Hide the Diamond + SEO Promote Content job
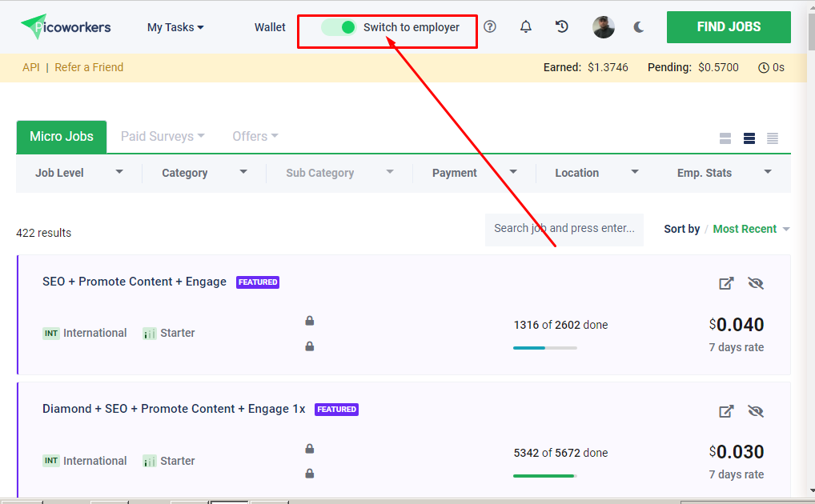815x504 pixels. coord(755,411)
